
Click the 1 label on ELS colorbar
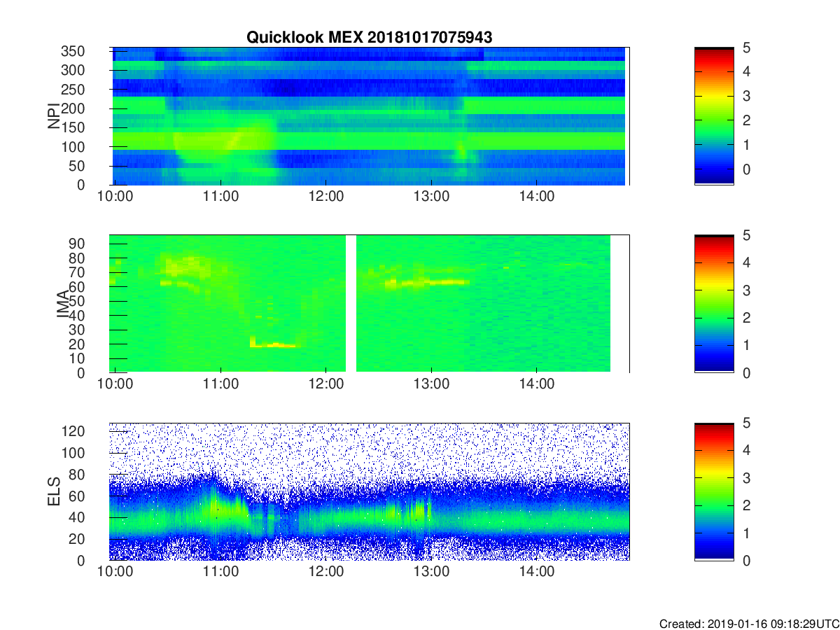pyautogui.click(x=748, y=533)
